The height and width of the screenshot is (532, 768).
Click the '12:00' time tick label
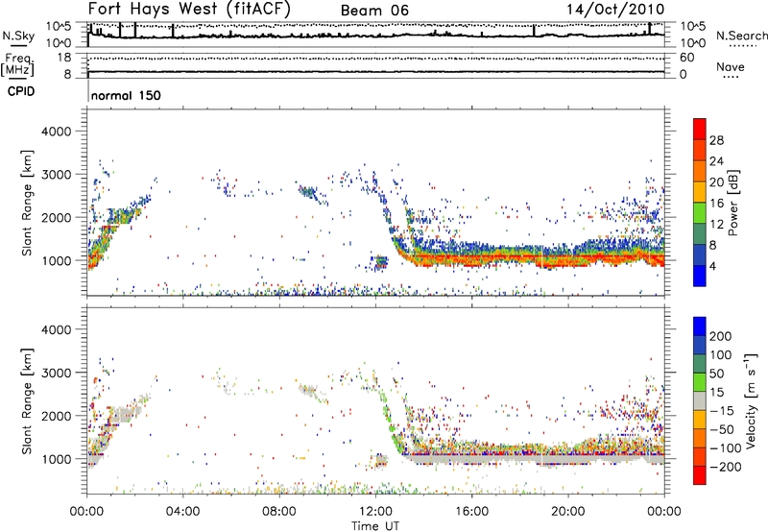click(x=375, y=512)
